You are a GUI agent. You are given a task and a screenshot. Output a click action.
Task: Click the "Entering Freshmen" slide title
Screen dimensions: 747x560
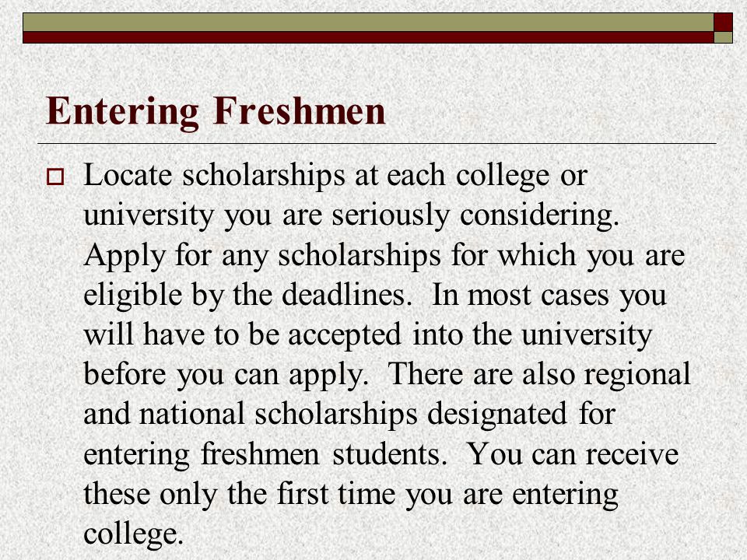coord(216,112)
